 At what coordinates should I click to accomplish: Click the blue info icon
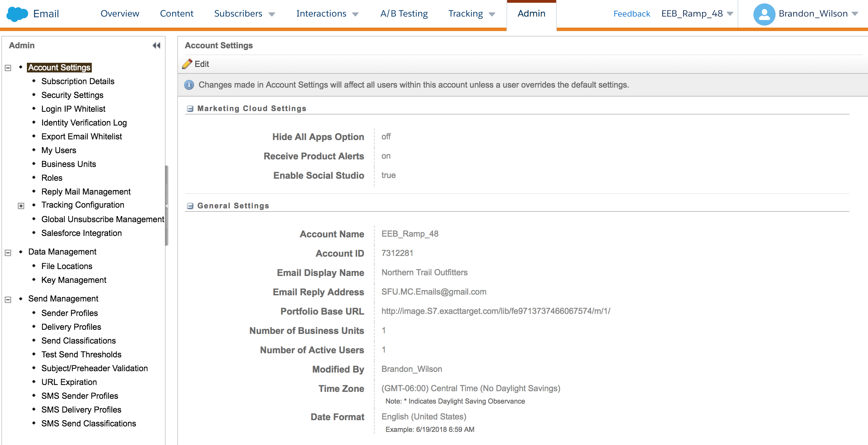189,85
